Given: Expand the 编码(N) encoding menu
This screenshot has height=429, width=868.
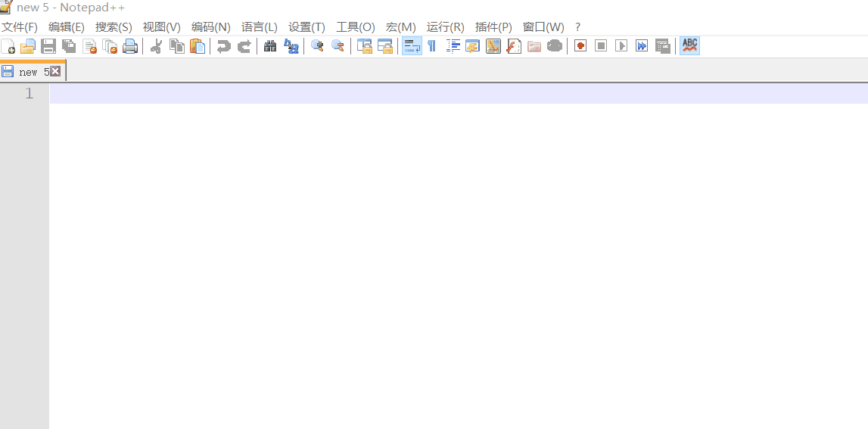Looking at the screenshot, I should coord(210,26).
